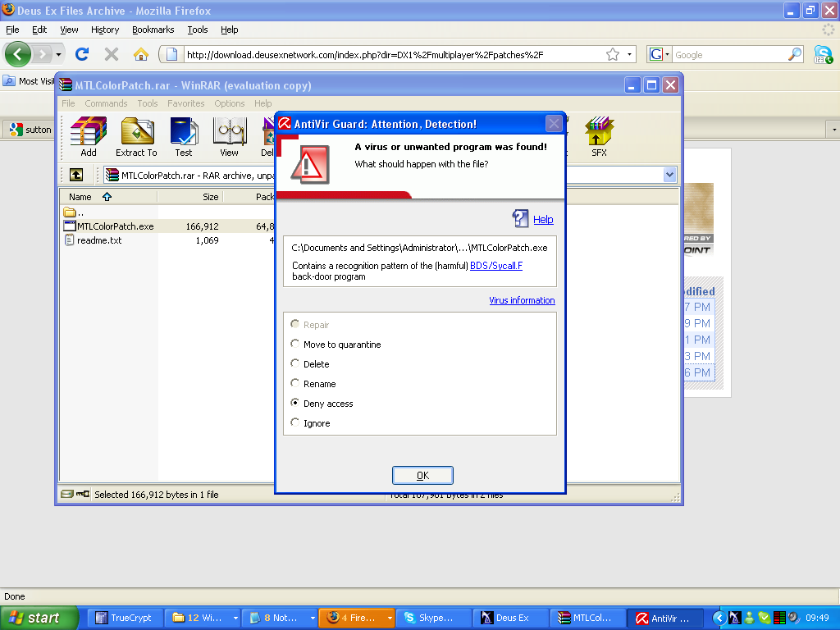This screenshot has width=840, height=630.
Task: Click the MTLColorPatch.exe file icon
Action: 70,226
